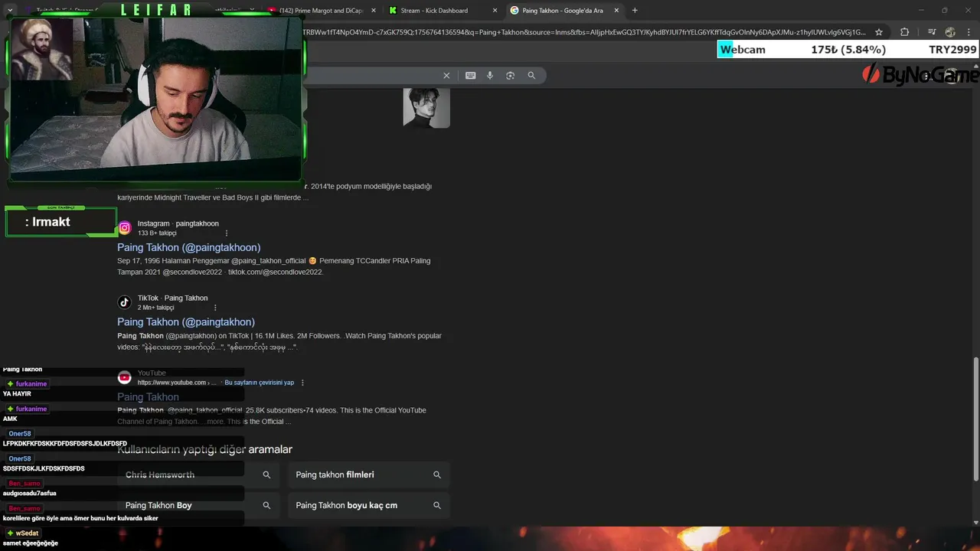Click search icon beside Chris Hemsworth
Screen dimensions: 980x551
coord(266,474)
